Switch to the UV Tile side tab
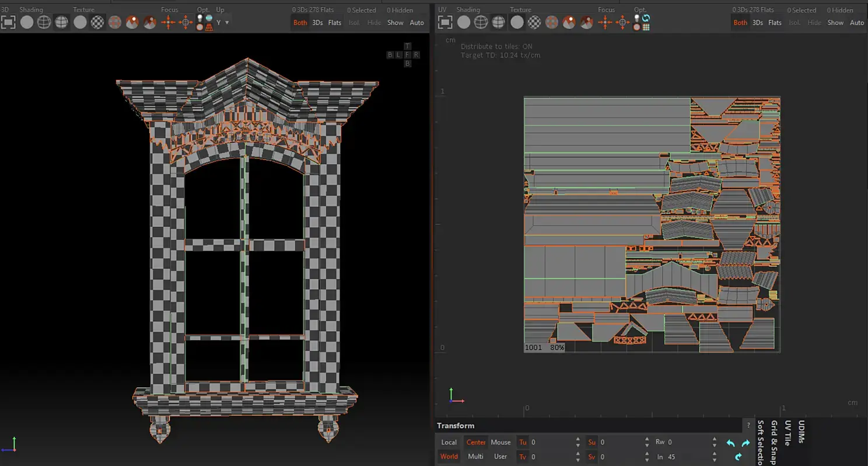 787,433
